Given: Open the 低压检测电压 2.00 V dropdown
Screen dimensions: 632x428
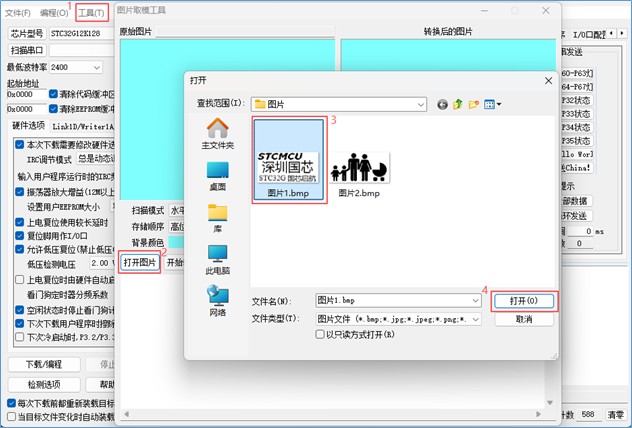Looking at the screenshot, I should click(x=103, y=264).
